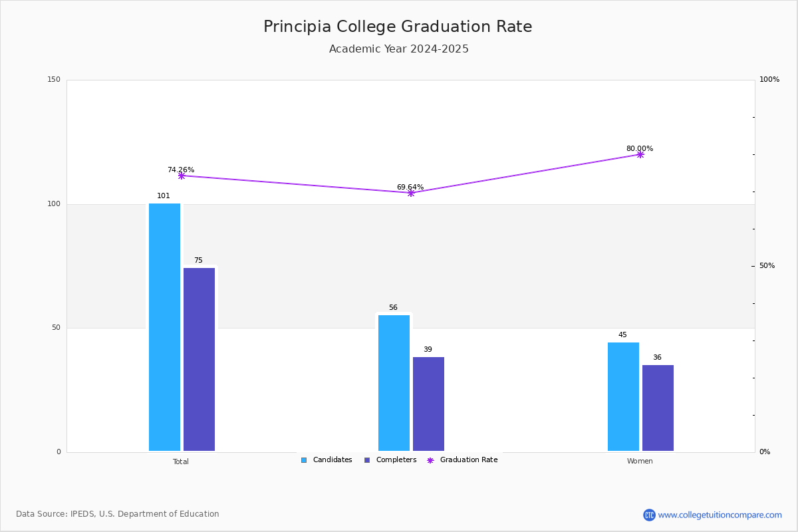
Task: Select the Total candidates bar labeled 101
Action: pyautogui.click(x=164, y=327)
